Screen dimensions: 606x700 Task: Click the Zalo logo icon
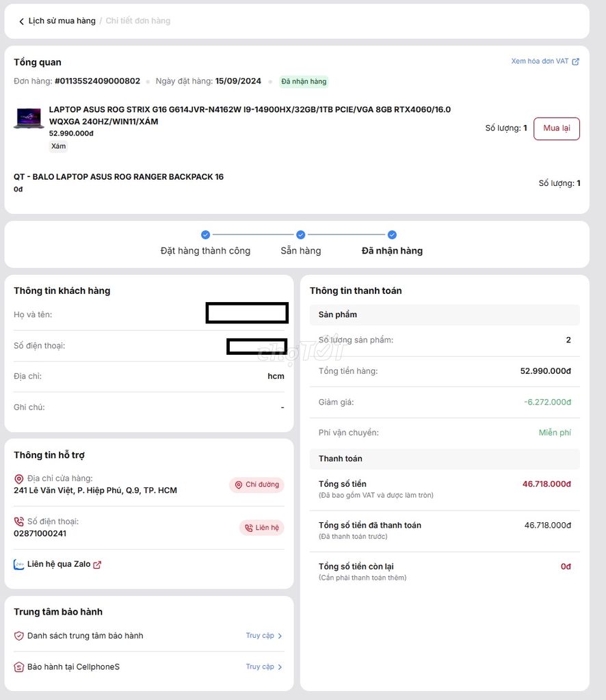[18, 564]
